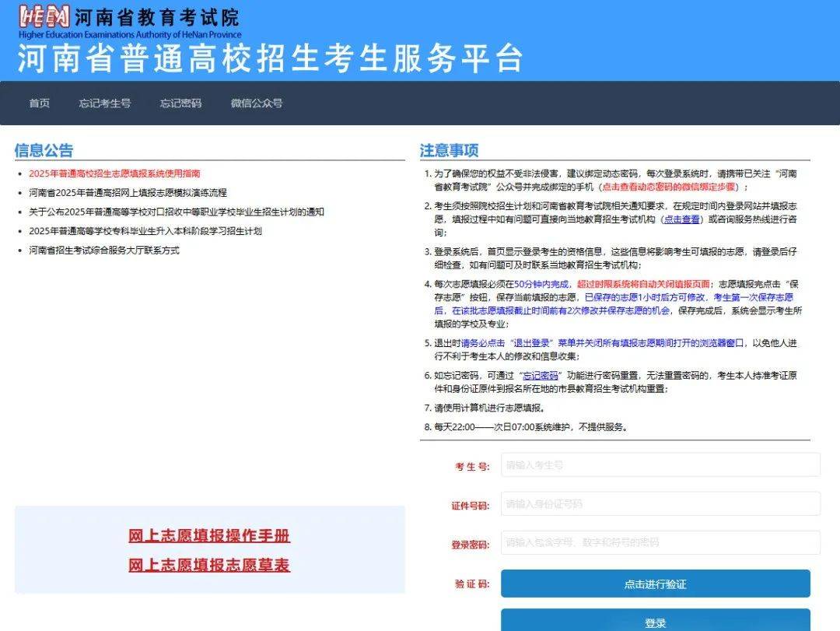This screenshot has height=631, width=840.
Task: Open the 忘记密码 navigation item
Action: [x=180, y=103]
